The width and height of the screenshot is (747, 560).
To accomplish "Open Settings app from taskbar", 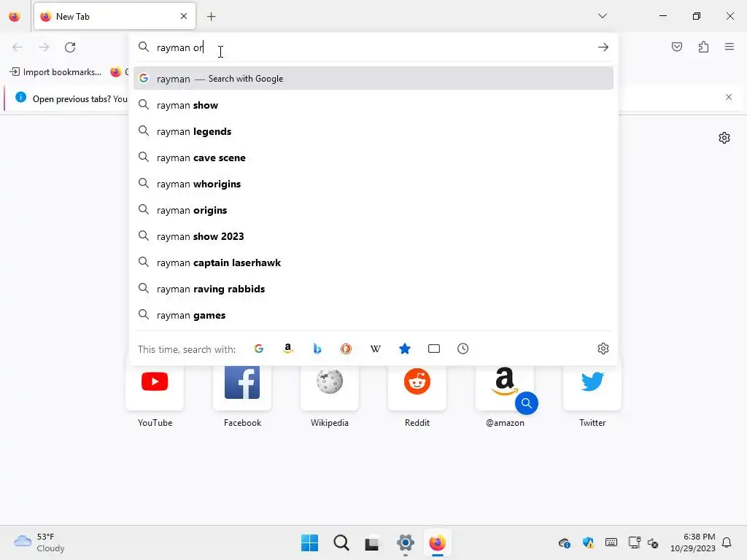I will tap(406, 542).
